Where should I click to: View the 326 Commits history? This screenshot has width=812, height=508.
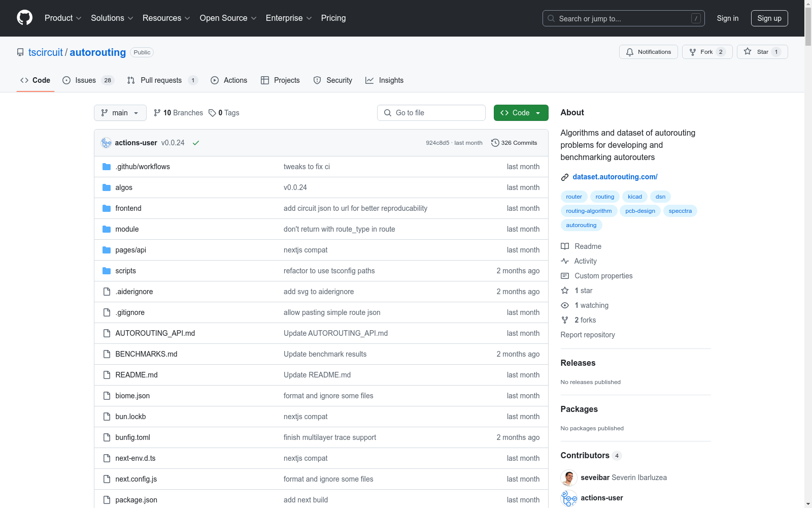coord(514,143)
